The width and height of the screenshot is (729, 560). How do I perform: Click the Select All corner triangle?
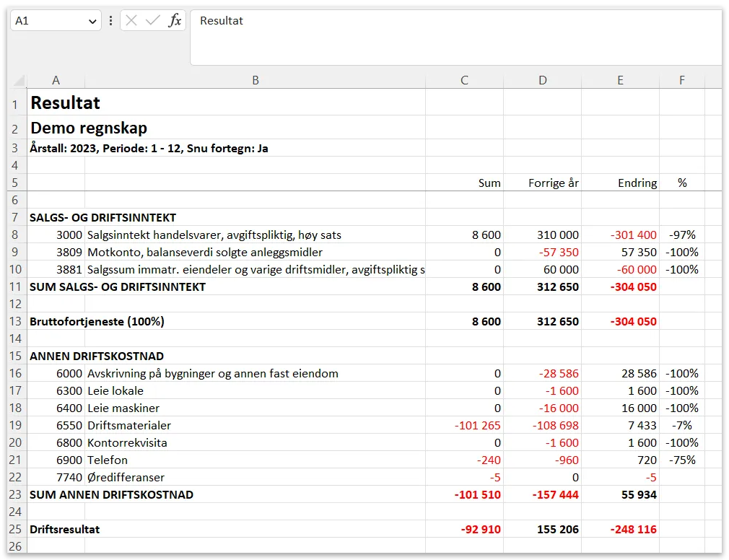click(19, 81)
